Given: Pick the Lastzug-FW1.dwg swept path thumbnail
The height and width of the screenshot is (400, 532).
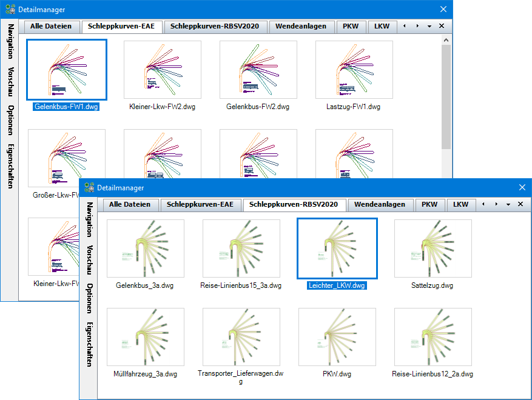Looking at the screenshot, I should (x=354, y=70).
